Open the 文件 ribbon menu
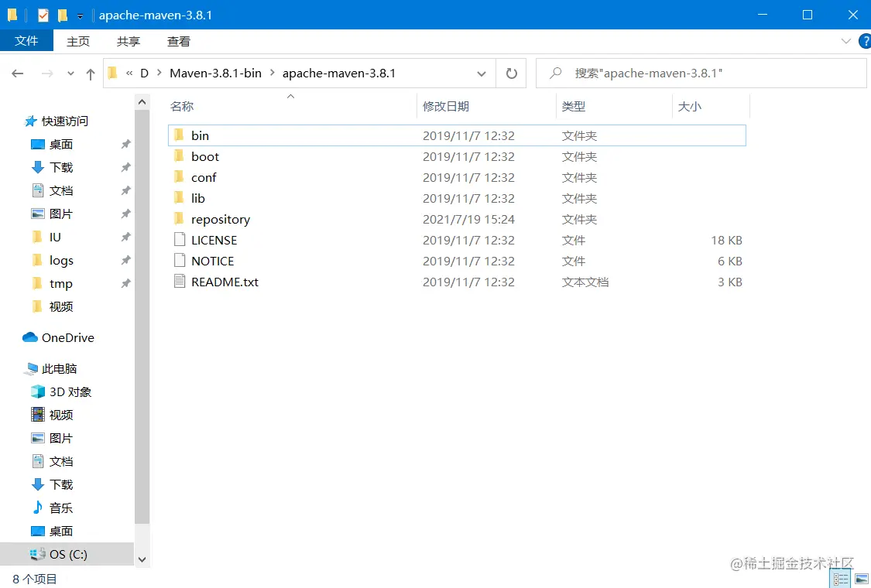This screenshot has height=588, width=871. (x=26, y=40)
